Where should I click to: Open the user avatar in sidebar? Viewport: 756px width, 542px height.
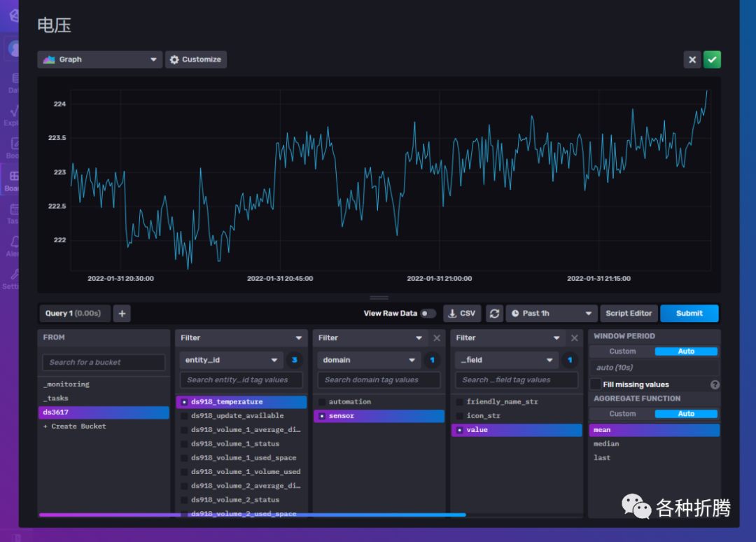[13, 49]
